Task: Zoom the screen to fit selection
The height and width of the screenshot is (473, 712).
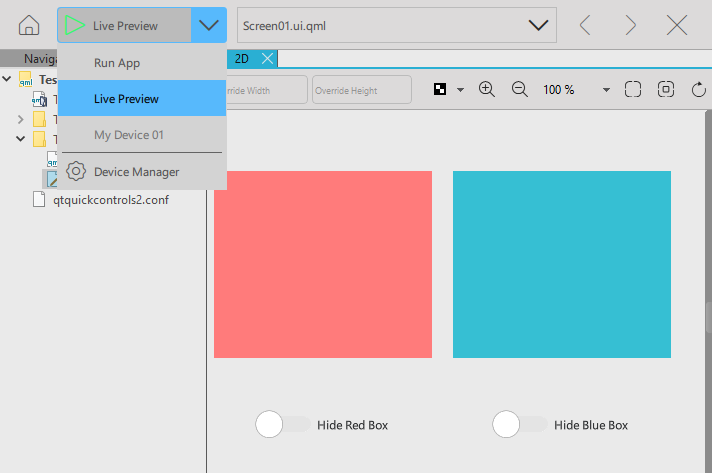Action: click(666, 89)
